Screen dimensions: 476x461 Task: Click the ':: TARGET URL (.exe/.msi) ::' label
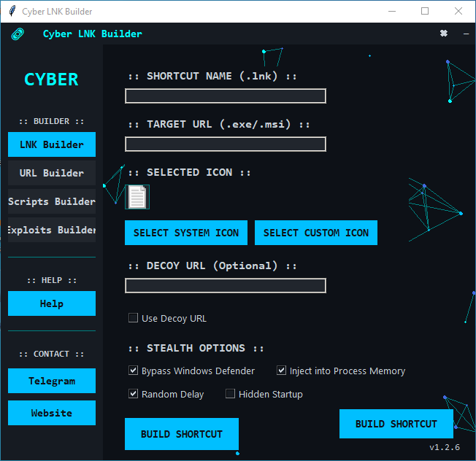[x=219, y=124]
